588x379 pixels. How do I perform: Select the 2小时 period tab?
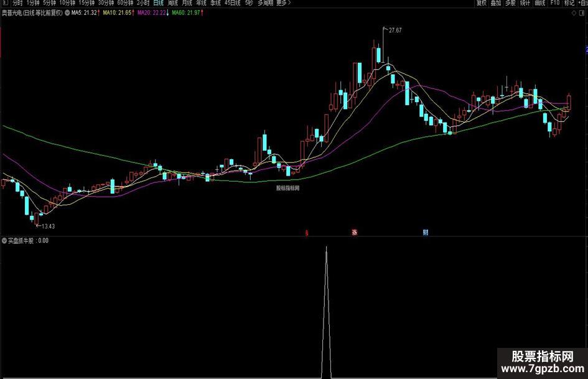143,2
